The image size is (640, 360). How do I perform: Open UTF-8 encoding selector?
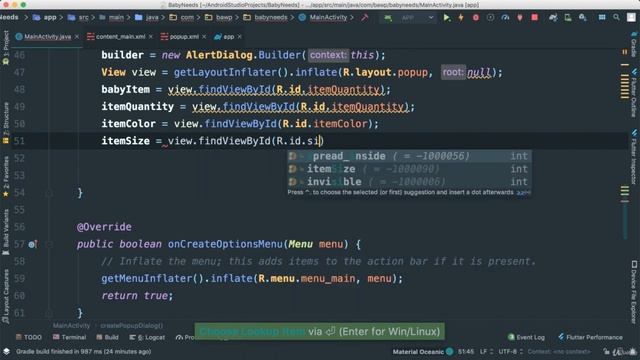tap(511, 351)
